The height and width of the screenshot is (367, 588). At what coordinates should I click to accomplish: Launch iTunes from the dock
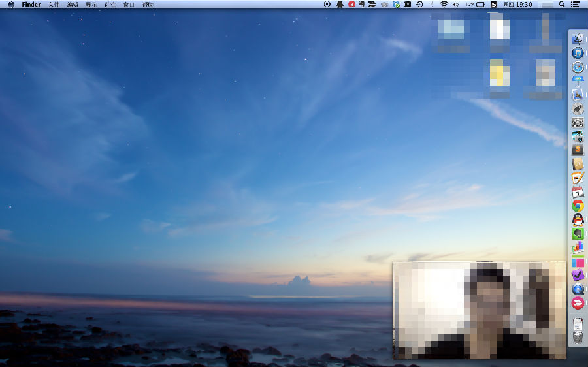click(578, 53)
